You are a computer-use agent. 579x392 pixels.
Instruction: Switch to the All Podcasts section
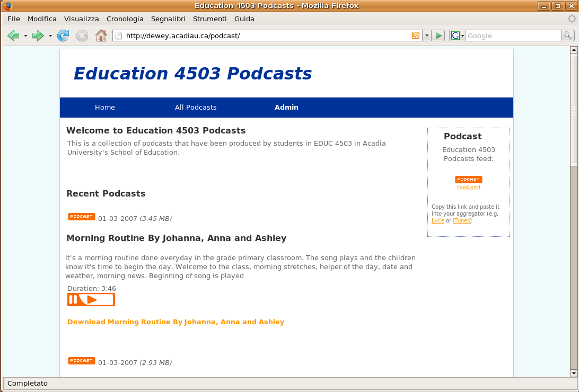pyautogui.click(x=196, y=107)
